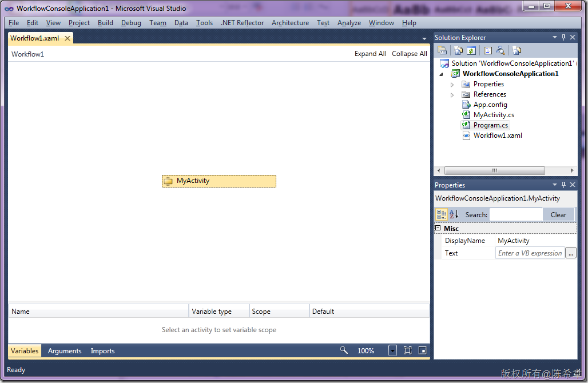Image resolution: width=588 pixels, height=383 pixels.
Task: Refresh the Solution Explorer tree
Action: 471,50
